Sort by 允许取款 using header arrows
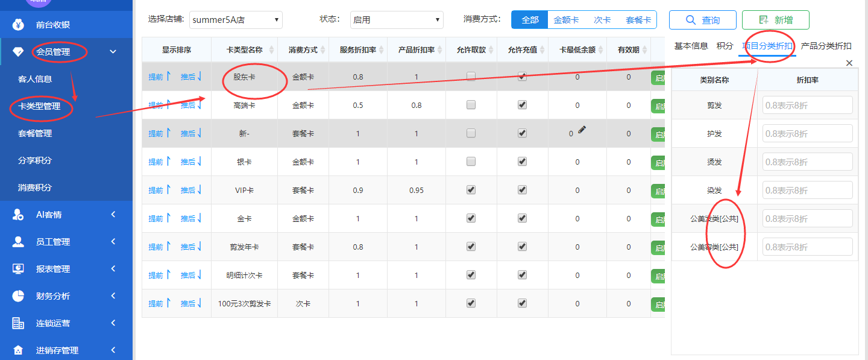The image size is (868, 360). pos(492,50)
